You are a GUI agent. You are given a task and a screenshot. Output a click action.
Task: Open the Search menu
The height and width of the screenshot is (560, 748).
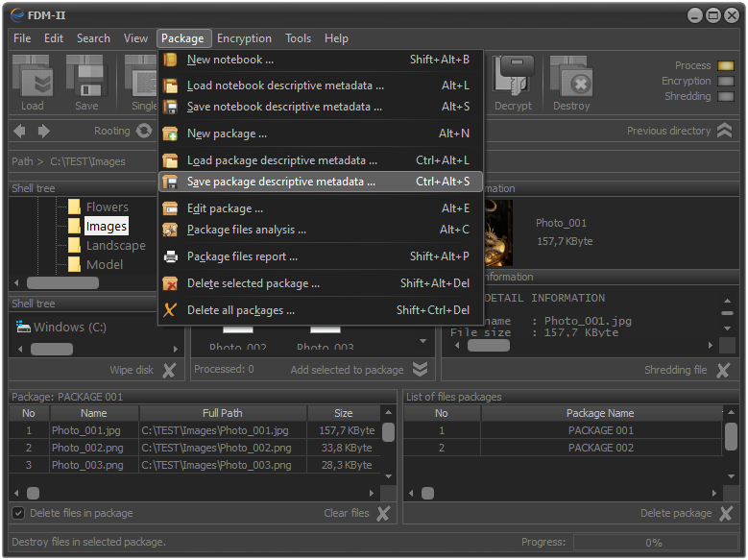point(93,38)
